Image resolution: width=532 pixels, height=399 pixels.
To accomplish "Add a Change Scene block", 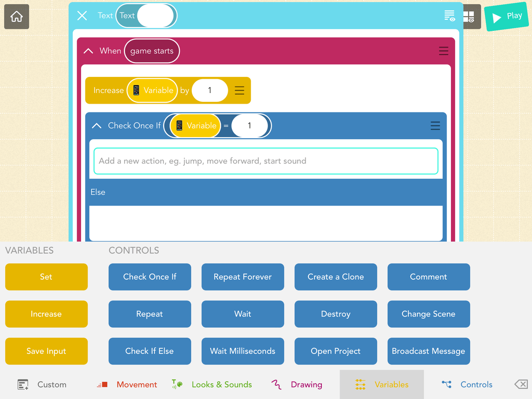I will 429,314.
